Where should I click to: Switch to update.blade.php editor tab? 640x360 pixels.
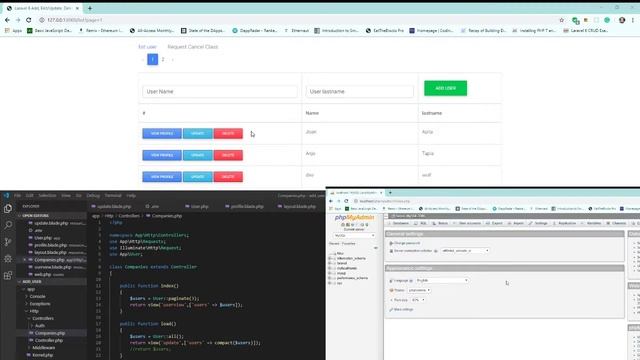point(111,207)
